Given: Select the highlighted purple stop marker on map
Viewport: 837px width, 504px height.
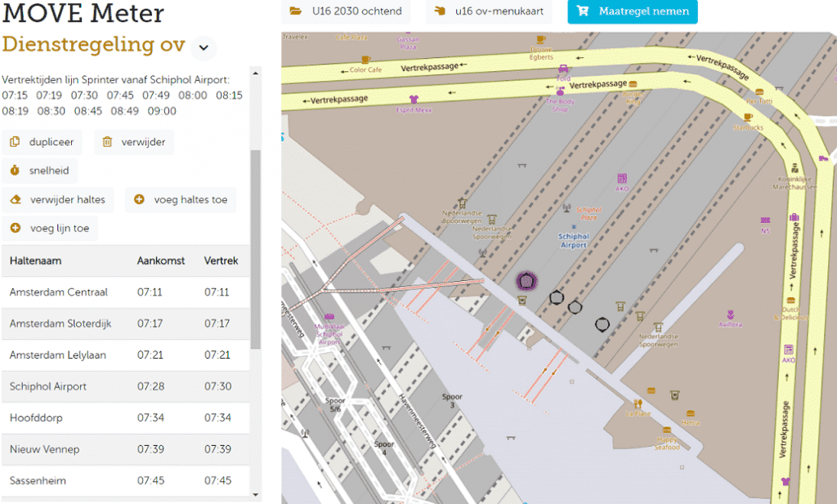Looking at the screenshot, I should [527, 282].
